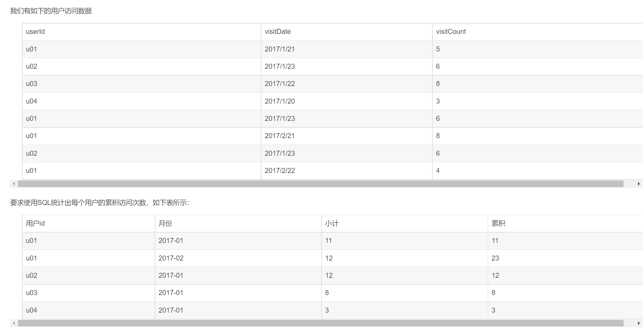Click horizontal scrollbar thumb of visit data table
This screenshot has width=644, height=328.
click(321, 184)
